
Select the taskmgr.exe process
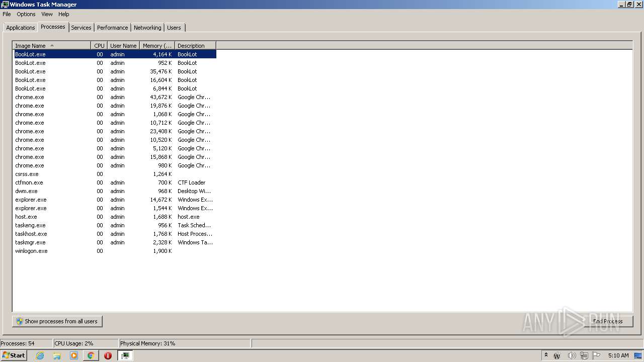(115, 242)
